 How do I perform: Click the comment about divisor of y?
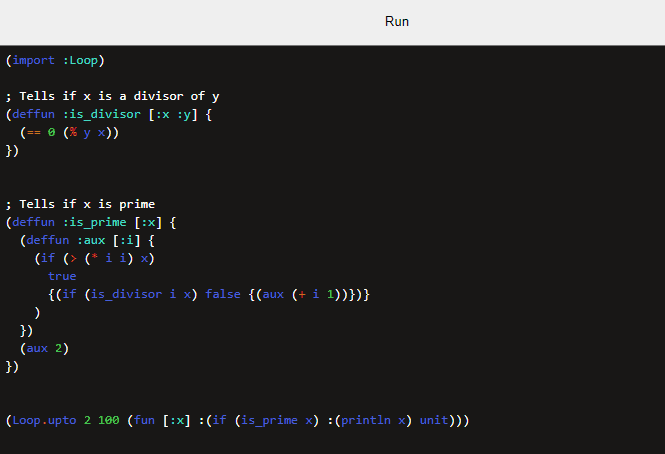coord(112,96)
